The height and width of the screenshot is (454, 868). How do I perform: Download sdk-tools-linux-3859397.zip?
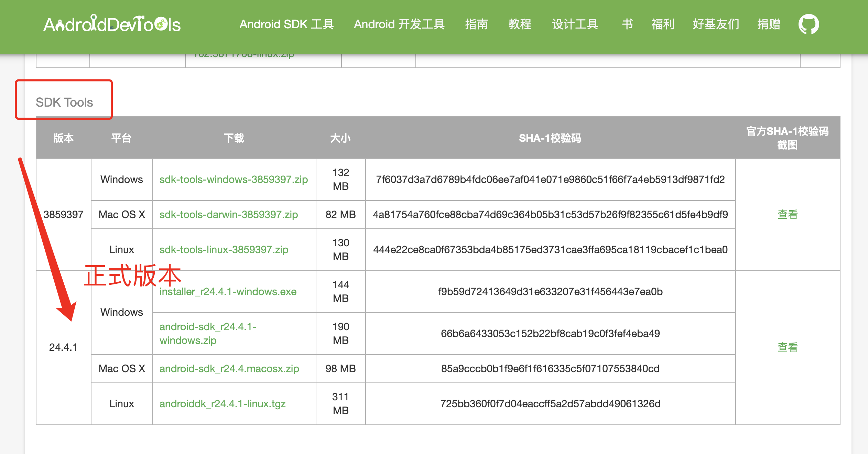(224, 250)
